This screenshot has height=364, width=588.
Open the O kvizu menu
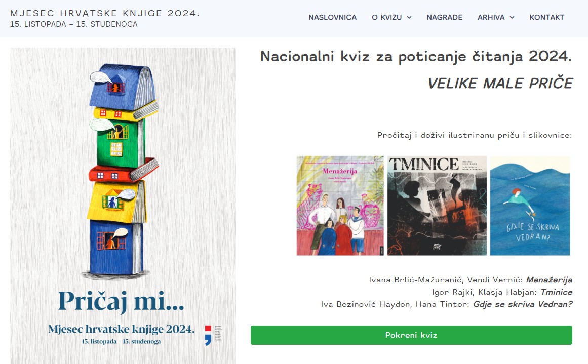click(x=386, y=17)
